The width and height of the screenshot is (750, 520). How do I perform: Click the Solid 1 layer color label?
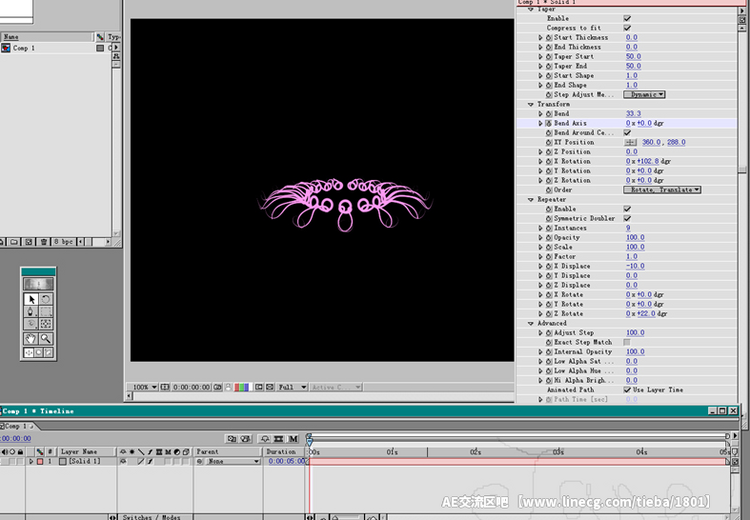(x=40, y=462)
